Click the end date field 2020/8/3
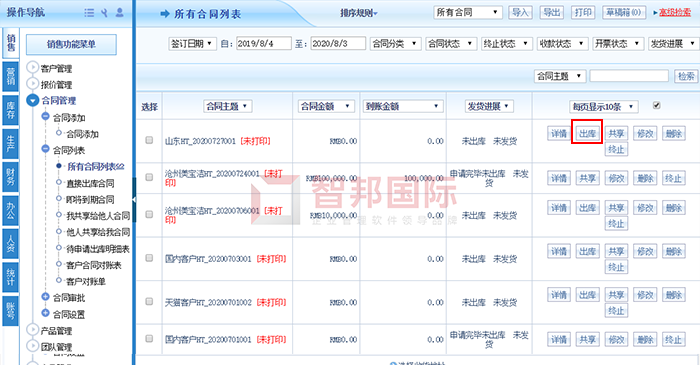 click(x=338, y=43)
